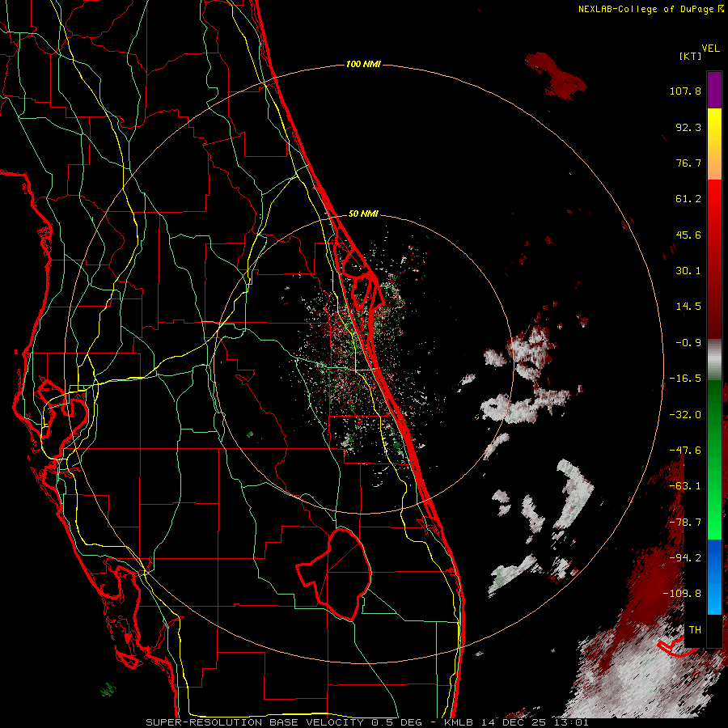Click the -47.6 legend value

pos(685,451)
